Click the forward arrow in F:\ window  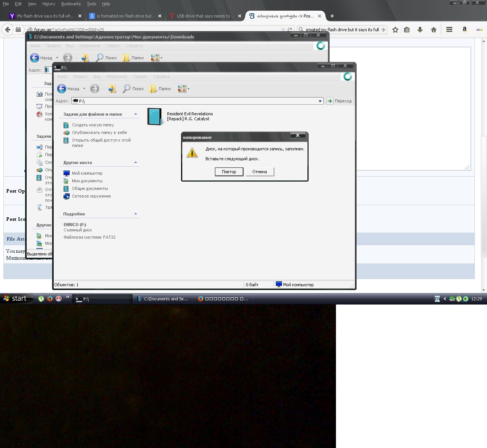[95, 89]
